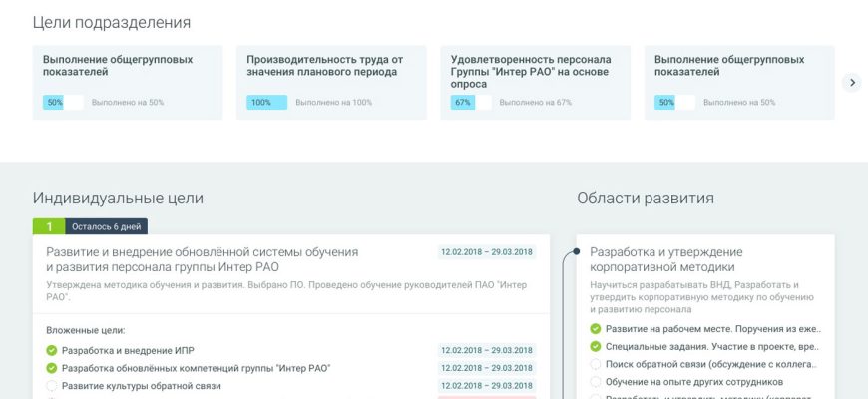Image resolution: width=868 pixels, height=399 pixels.
Task: Click green checkmark beside 'Развитие на рабочем месте'
Action: (596, 328)
